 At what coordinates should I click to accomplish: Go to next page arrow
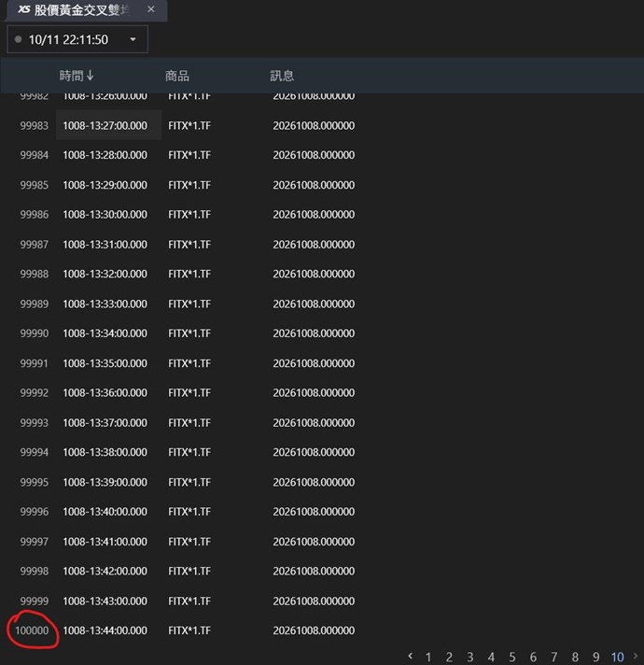[636, 656]
